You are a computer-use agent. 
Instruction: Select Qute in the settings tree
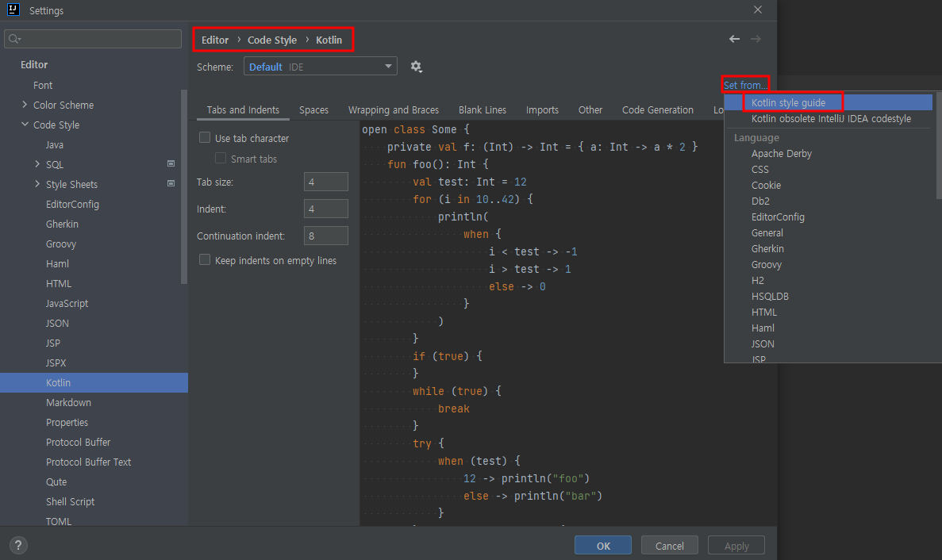pyautogui.click(x=56, y=481)
